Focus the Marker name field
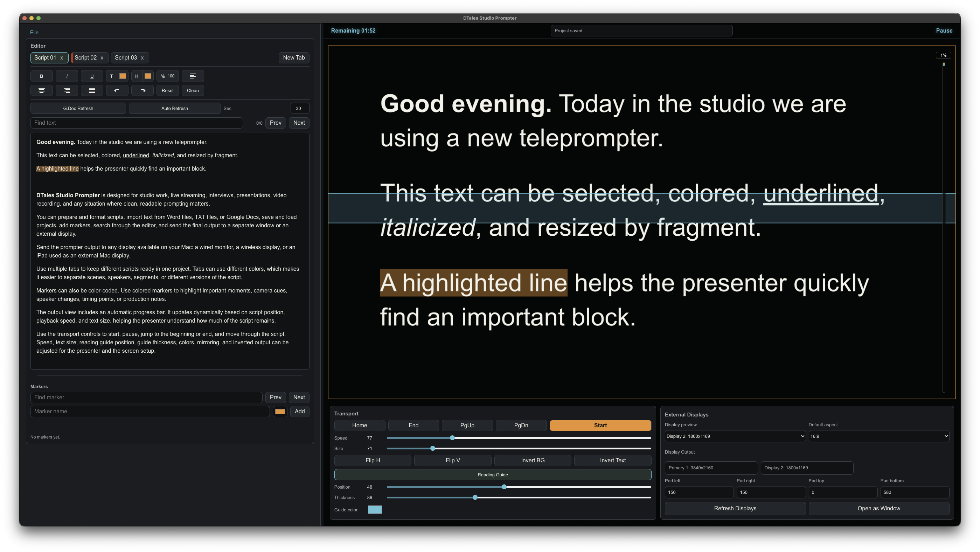Viewport: 980px width, 552px height. coord(150,412)
